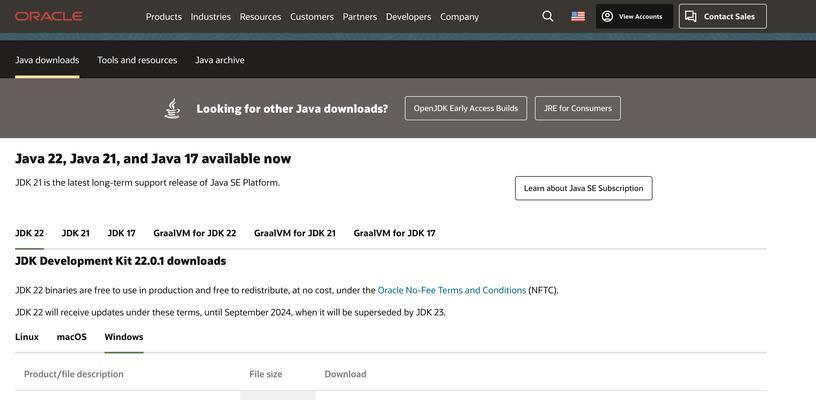Expand the Developers navigation menu

click(408, 17)
